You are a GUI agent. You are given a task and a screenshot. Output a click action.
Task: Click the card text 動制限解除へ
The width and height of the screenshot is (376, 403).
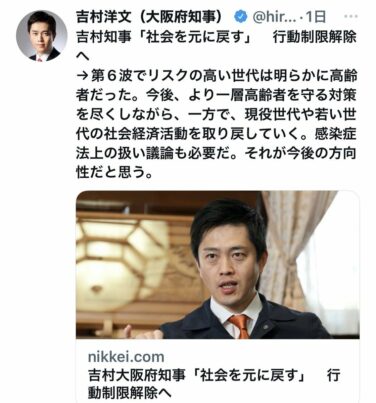130,393
